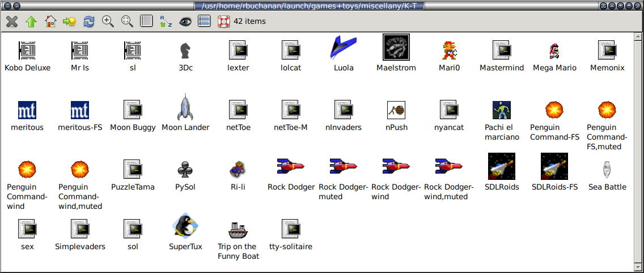Select the Rock Dodger-wind,muted icon
Image resolution: width=644 pixels, height=273 pixels.
pyautogui.click(x=448, y=165)
